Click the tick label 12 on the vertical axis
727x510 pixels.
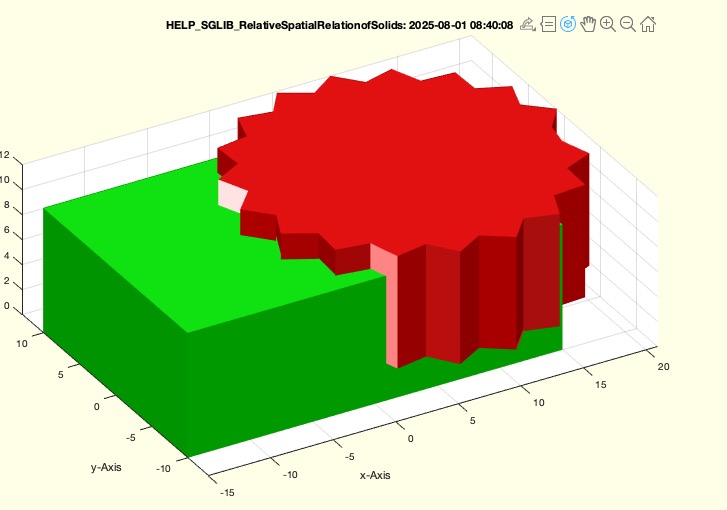click(x=5, y=156)
